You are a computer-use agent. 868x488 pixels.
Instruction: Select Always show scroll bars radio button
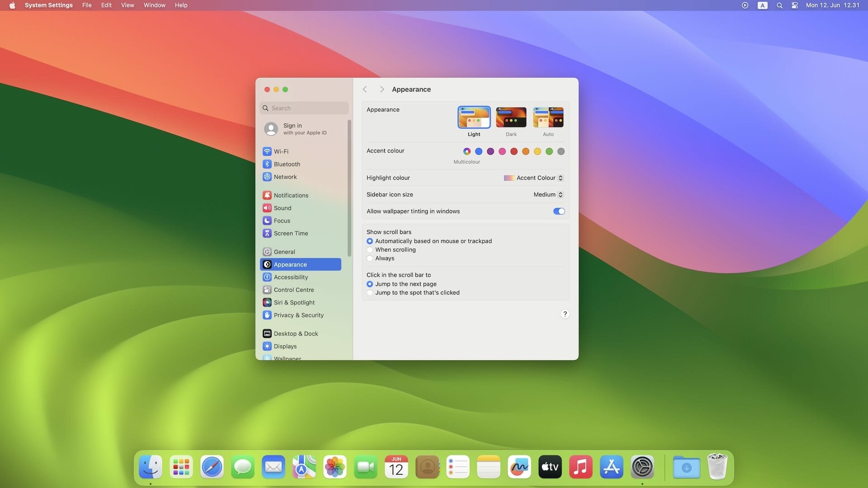pos(370,258)
